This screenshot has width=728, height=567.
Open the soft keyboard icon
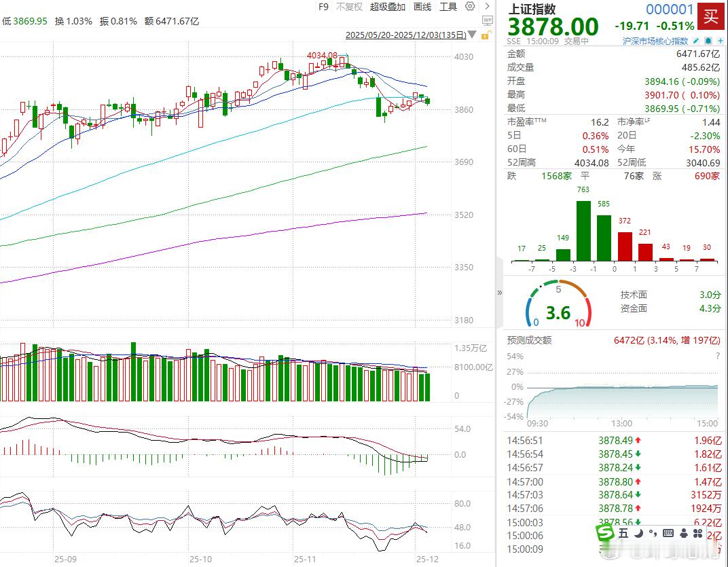[x=668, y=533]
